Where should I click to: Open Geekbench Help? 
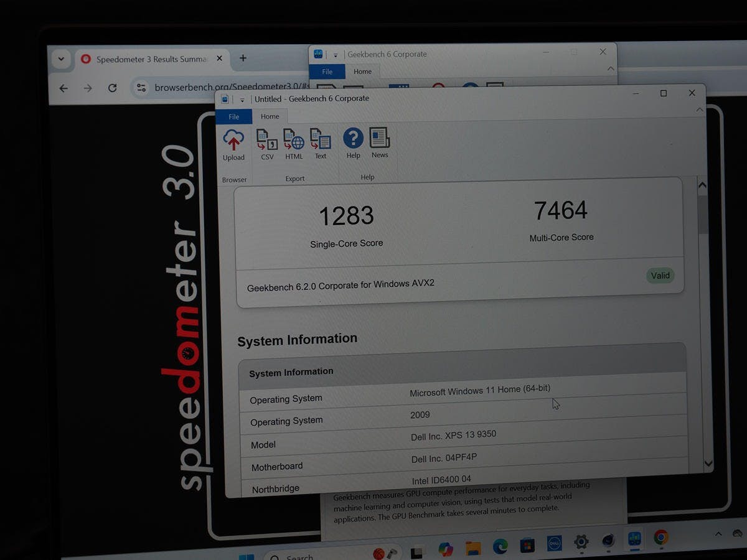(353, 143)
